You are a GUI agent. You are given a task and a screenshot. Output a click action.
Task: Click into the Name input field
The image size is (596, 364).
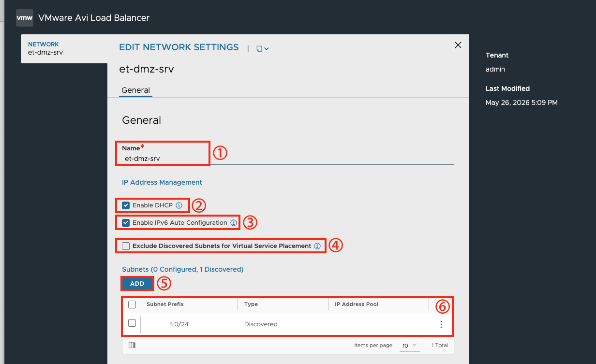click(288, 158)
